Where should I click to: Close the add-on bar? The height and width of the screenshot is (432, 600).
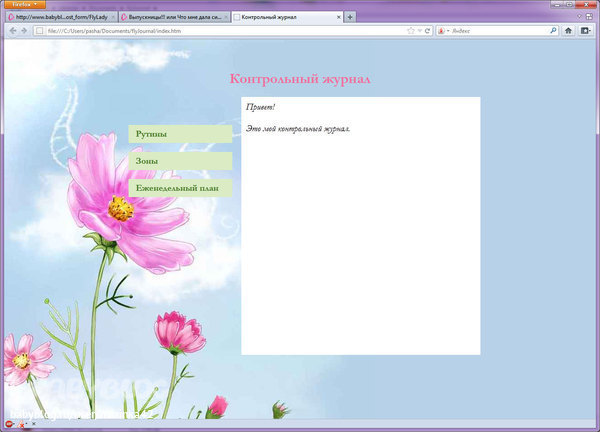(34, 424)
